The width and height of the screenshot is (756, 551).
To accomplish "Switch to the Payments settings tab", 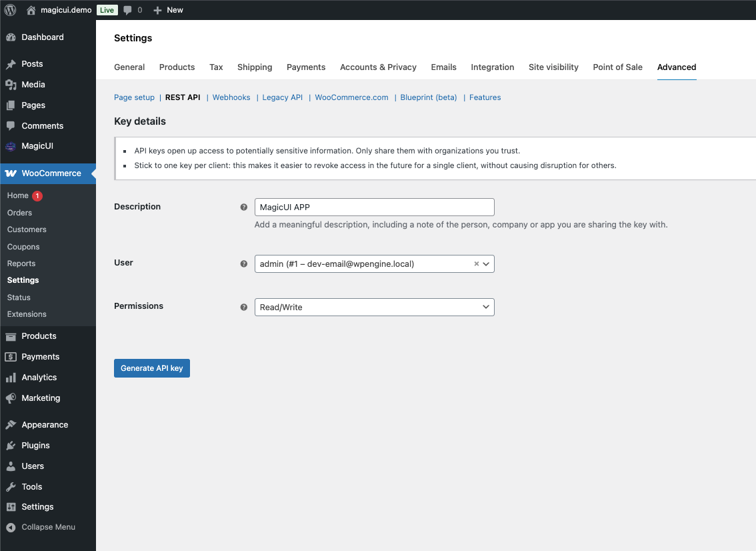I will coord(306,67).
